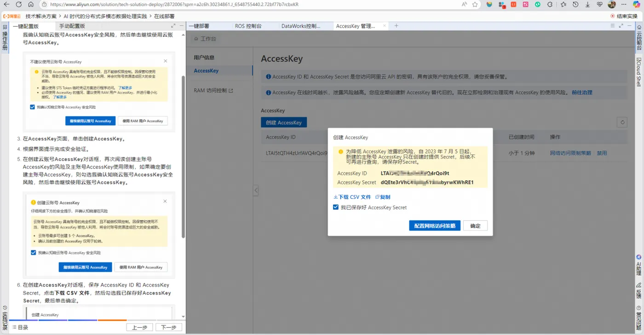Screen dimensions: 644x335
Task: Click the site info lock icon
Action: [44, 5]
